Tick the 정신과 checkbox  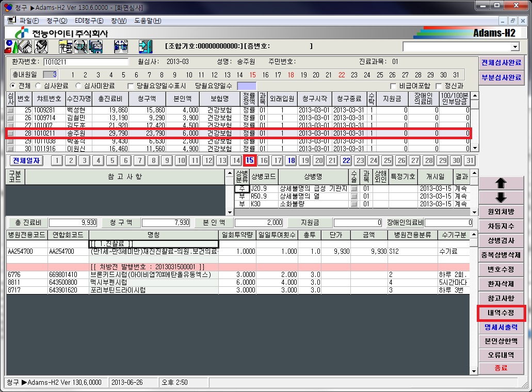[439, 86]
